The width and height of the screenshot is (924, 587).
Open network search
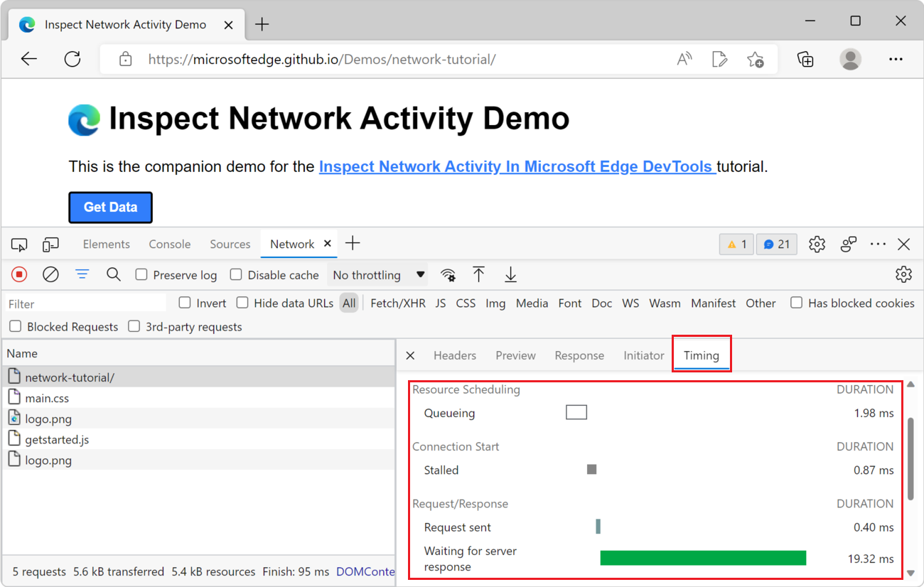pyautogui.click(x=114, y=274)
